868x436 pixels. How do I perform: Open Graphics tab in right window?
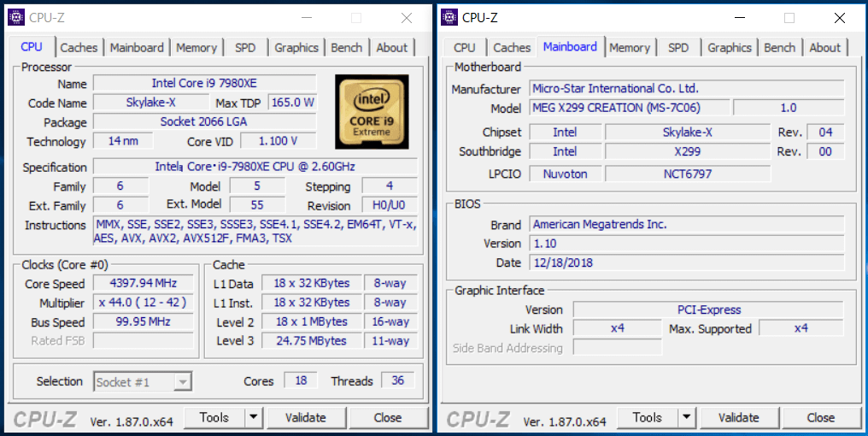[x=729, y=48]
